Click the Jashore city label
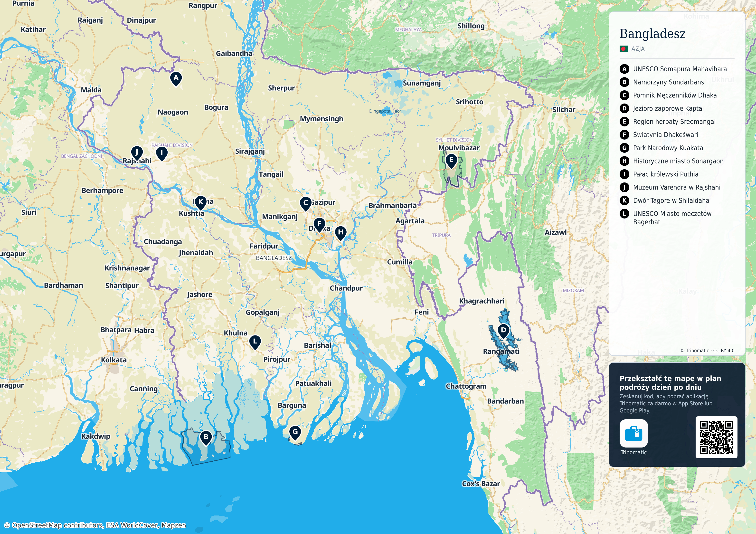 pos(199,295)
